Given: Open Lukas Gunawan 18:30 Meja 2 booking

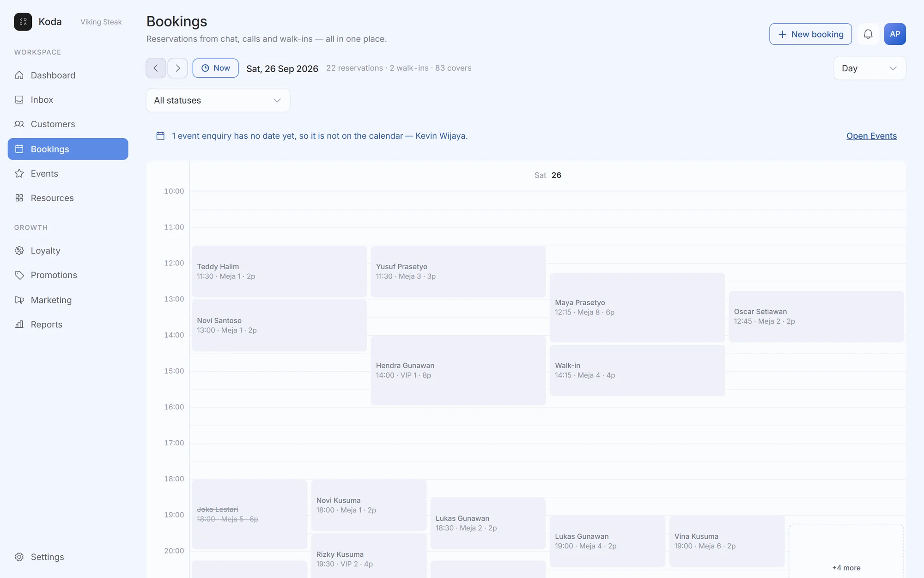Looking at the screenshot, I should 488,523.
